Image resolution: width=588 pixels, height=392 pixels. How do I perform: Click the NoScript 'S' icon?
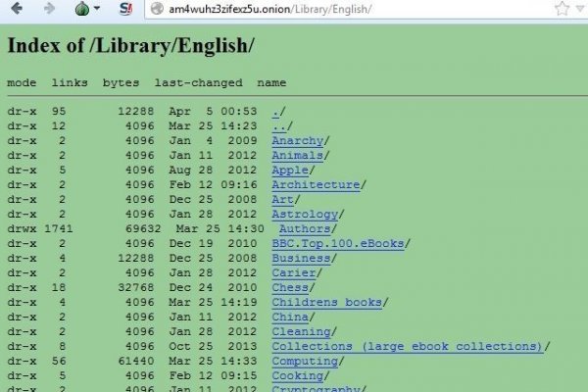click(124, 9)
